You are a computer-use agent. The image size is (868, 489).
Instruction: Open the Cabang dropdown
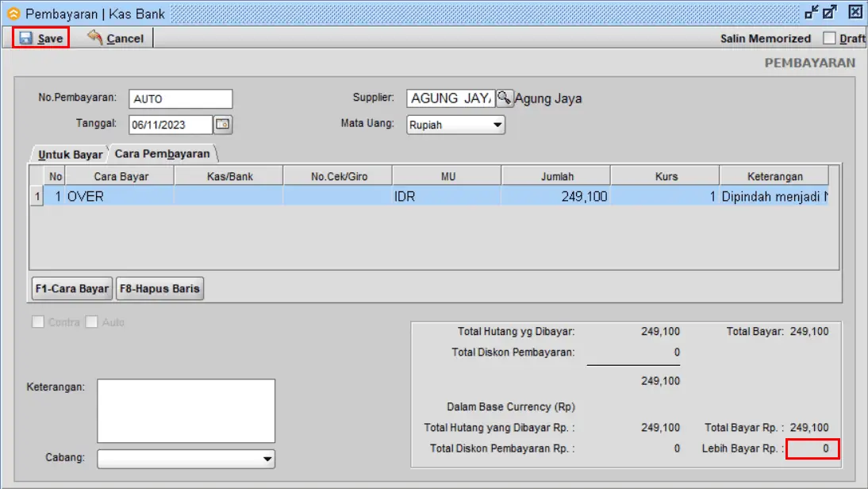coord(267,459)
